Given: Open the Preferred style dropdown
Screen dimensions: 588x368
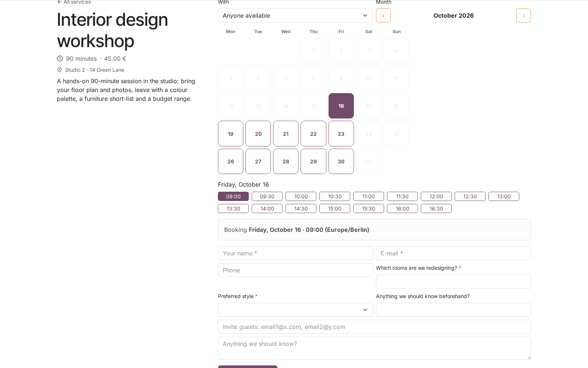Looking at the screenshot, I should tap(295, 310).
